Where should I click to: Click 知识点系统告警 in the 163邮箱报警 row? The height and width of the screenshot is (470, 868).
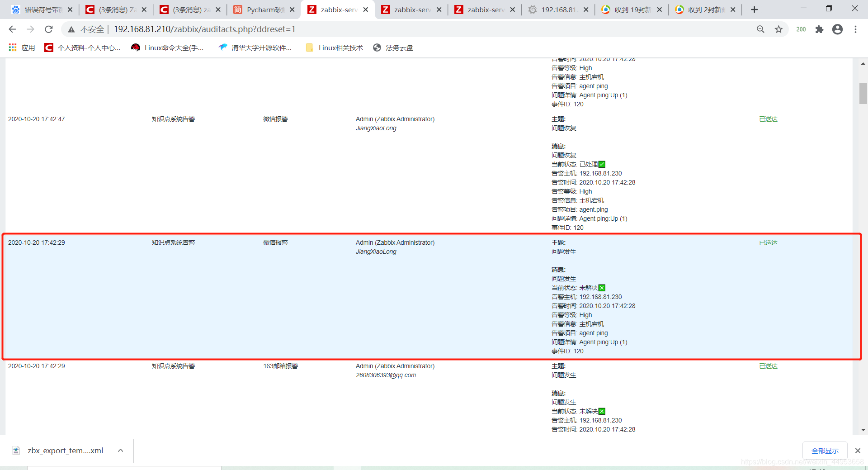173,366
